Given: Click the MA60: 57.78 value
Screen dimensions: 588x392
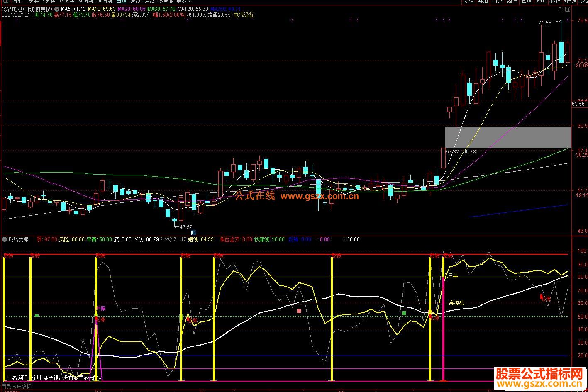Looking at the screenshot, I should click(x=161, y=9).
